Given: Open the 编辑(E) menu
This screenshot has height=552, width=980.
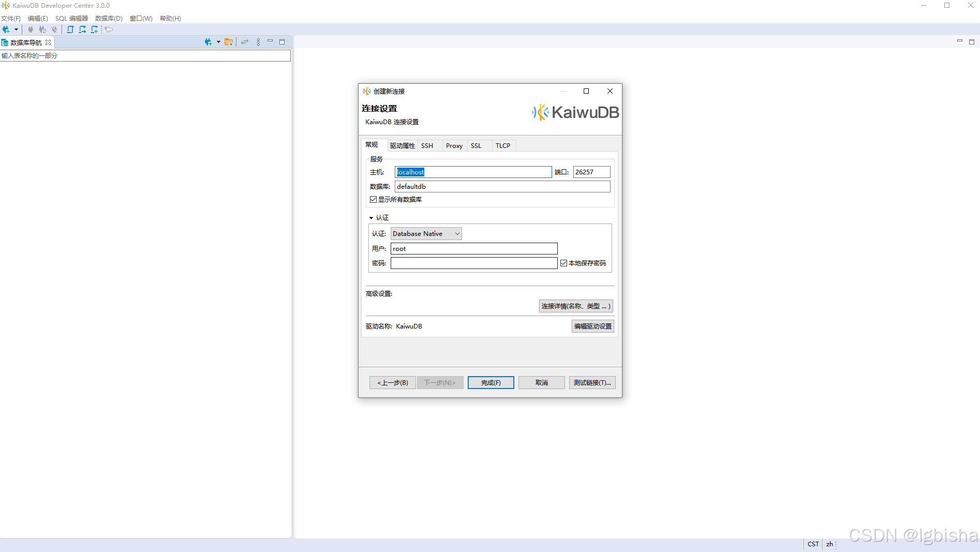Looking at the screenshot, I should click(38, 19).
